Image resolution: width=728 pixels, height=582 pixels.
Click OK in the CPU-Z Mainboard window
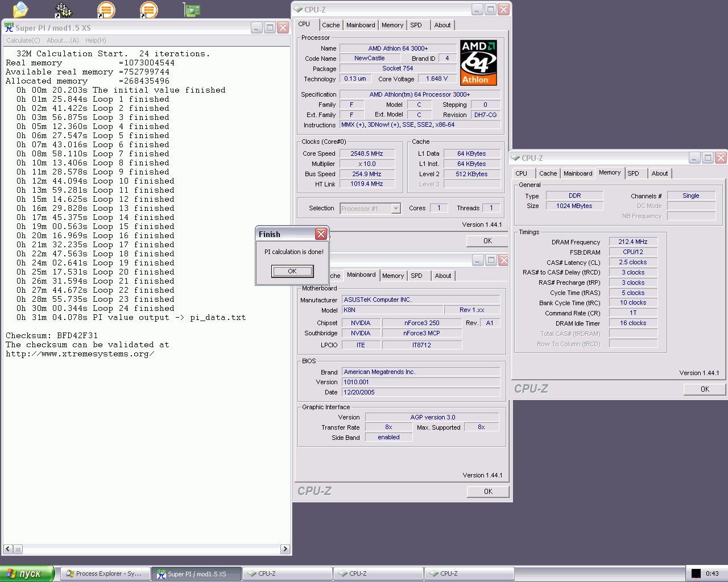click(x=488, y=492)
